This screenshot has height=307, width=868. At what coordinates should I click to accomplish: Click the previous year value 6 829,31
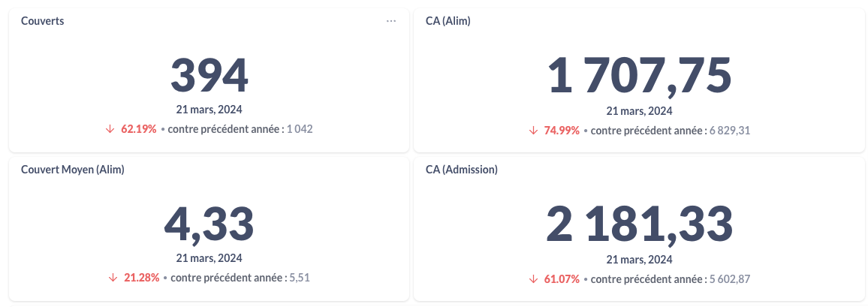pos(730,131)
